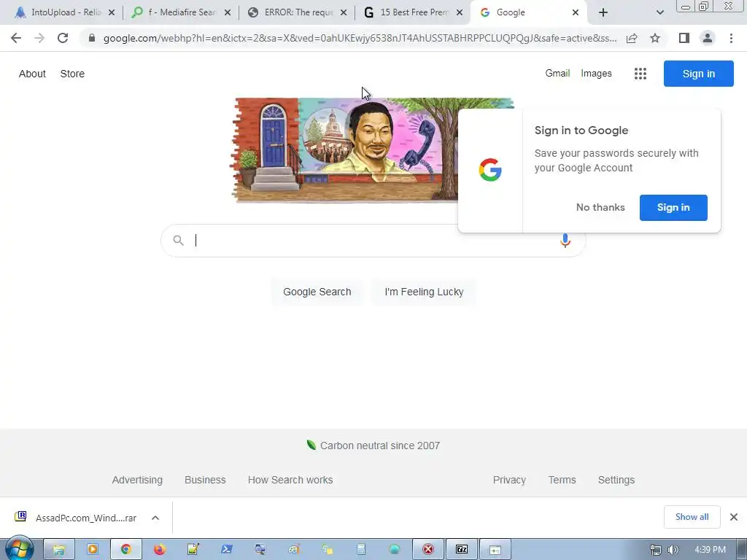Screen dimensions: 747x560
Task: Click the magnifier icon in search box
Action: [x=178, y=241]
